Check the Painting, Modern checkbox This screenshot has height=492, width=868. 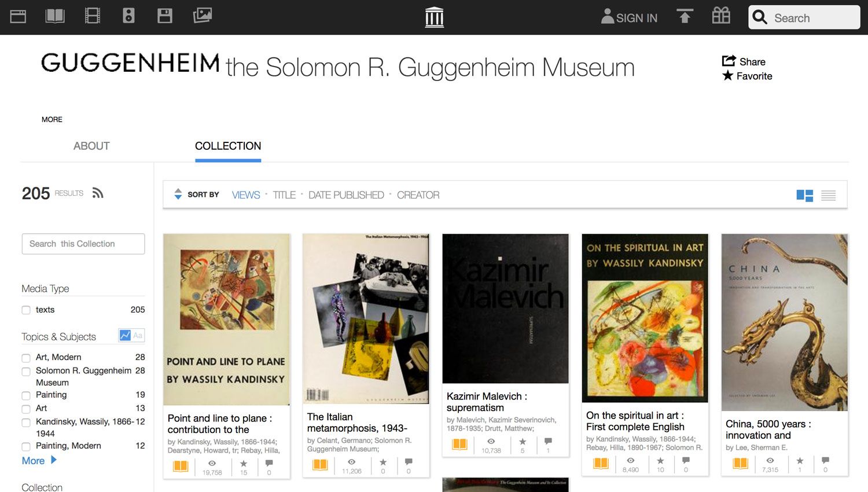click(26, 446)
